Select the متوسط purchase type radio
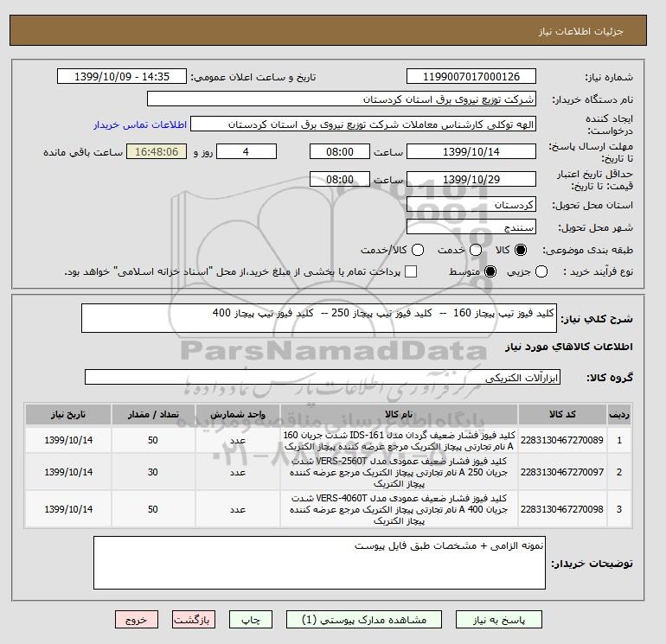Screen dimensions: 666x644 pyautogui.click(x=490, y=271)
